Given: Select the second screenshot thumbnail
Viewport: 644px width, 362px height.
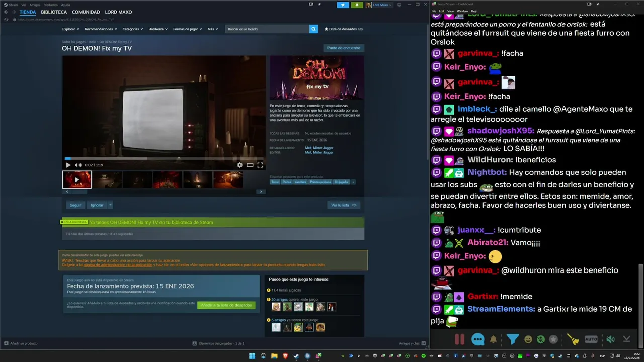Looking at the screenshot, I should 107,179.
